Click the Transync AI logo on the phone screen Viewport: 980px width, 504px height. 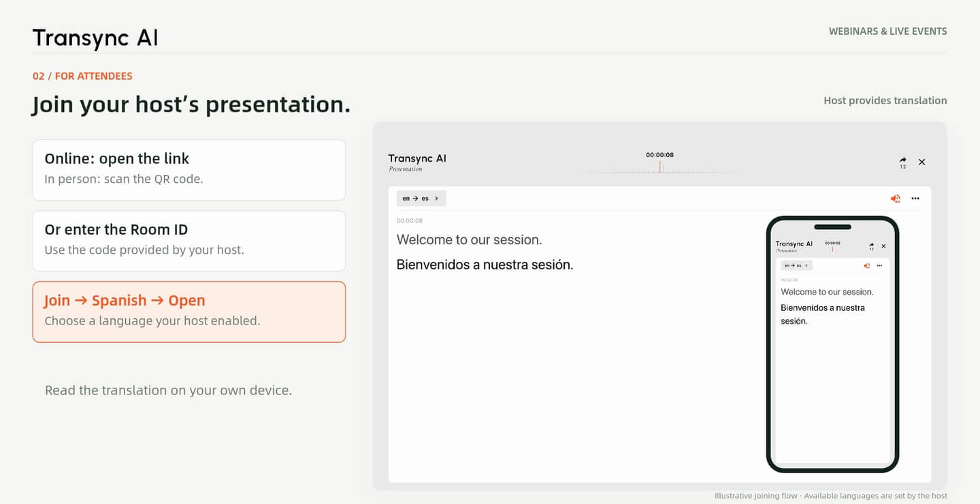(794, 243)
